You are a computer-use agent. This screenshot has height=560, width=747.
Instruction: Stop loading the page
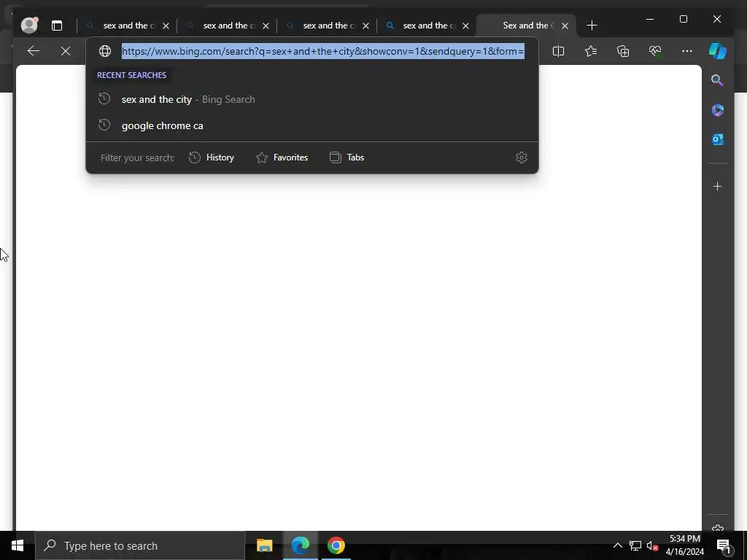click(x=66, y=51)
